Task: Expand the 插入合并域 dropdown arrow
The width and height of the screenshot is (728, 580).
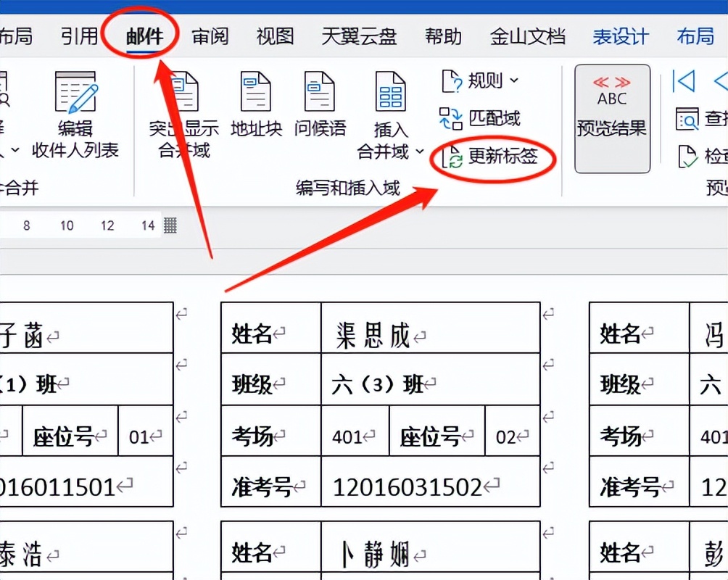Action: [x=420, y=151]
